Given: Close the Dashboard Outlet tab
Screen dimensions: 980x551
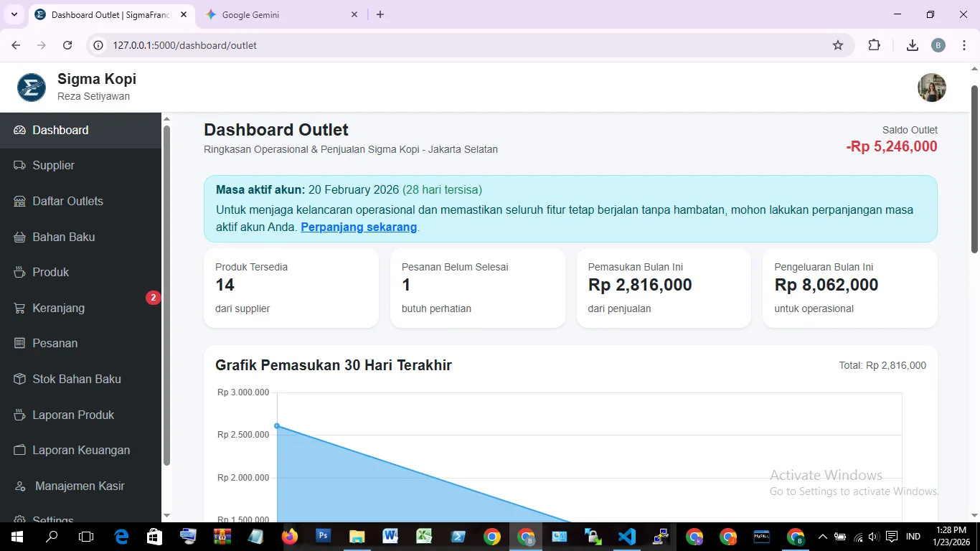Looking at the screenshot, I should pos(184,14).
